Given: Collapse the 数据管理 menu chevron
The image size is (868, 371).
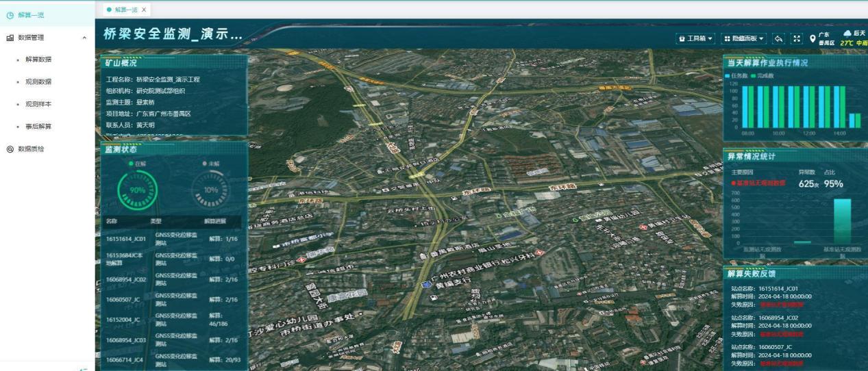Looking at the screenshot, I should click(x=84, y=38).
